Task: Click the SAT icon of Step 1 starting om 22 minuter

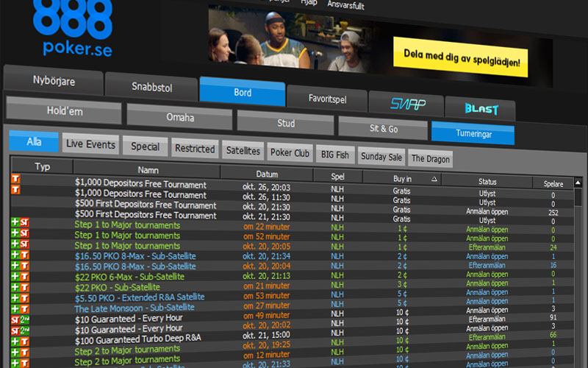Action: (24, 222)
